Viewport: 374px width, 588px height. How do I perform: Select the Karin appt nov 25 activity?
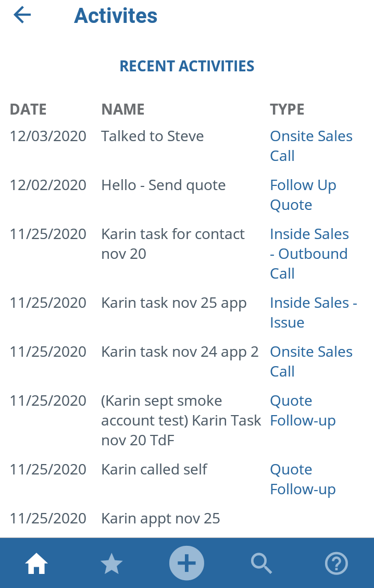pyautogui.click(x=160, y=519)
